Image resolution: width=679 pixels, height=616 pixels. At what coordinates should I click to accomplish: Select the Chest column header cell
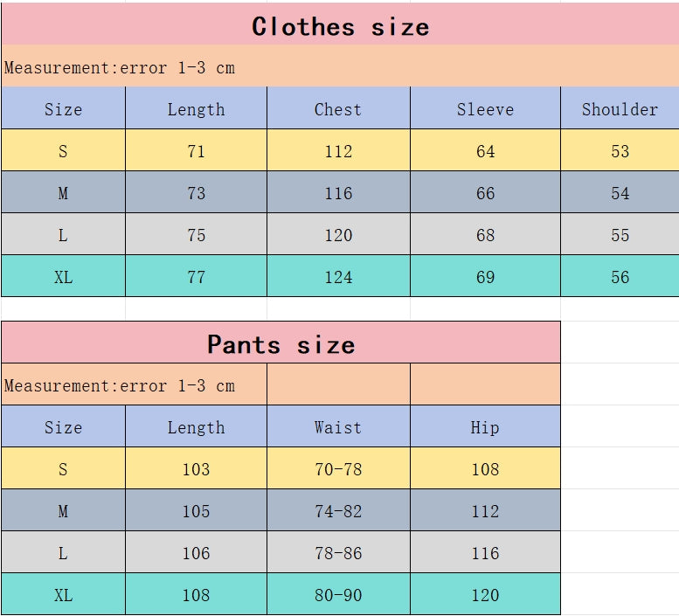[338, 109]
